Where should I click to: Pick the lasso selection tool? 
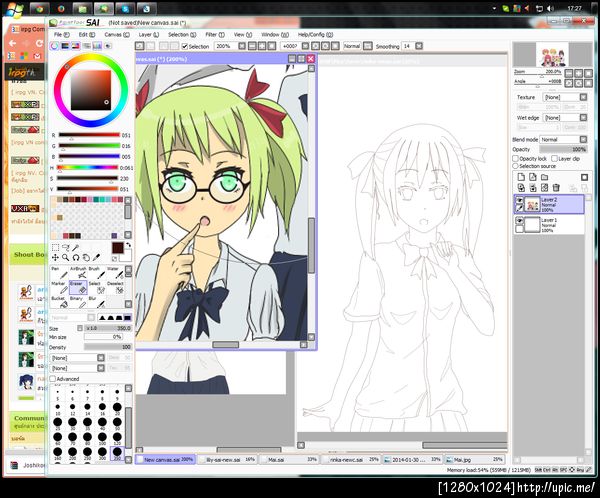[x=65, y=248]
